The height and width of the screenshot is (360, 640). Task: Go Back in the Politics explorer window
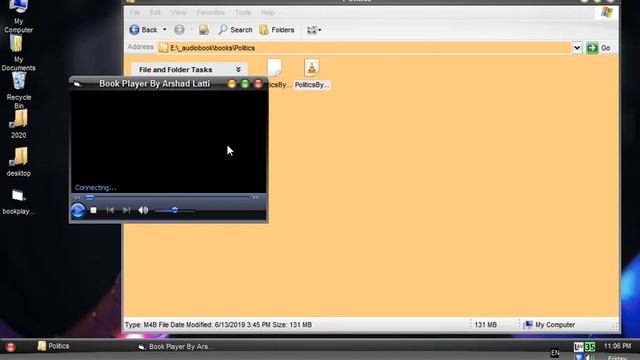tap(143, 30)
